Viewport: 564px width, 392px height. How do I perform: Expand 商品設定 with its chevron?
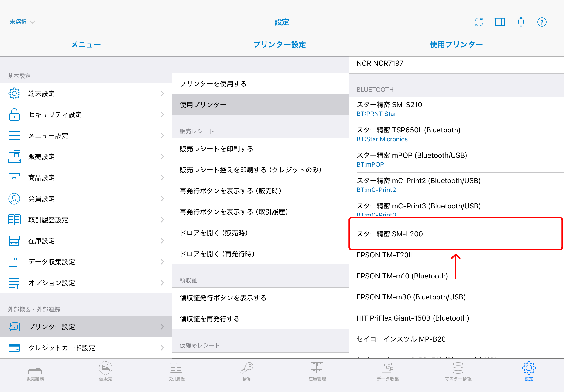point(162,178)
